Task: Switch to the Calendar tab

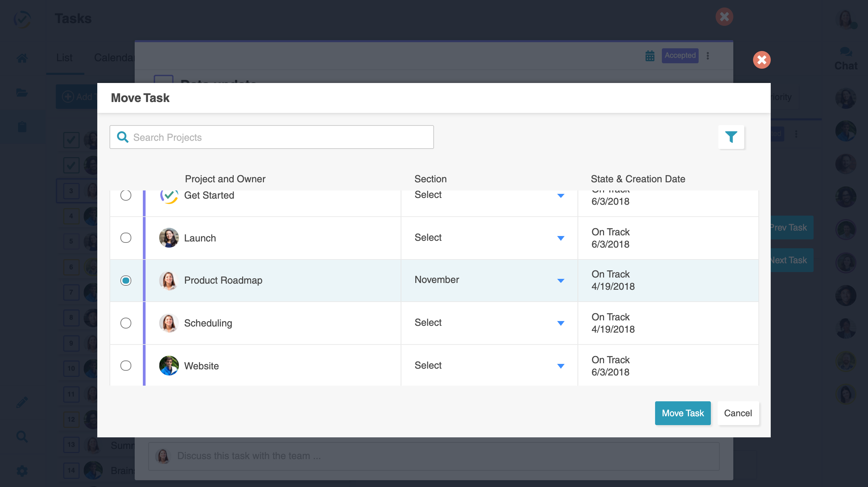Action: pos(116,58)
